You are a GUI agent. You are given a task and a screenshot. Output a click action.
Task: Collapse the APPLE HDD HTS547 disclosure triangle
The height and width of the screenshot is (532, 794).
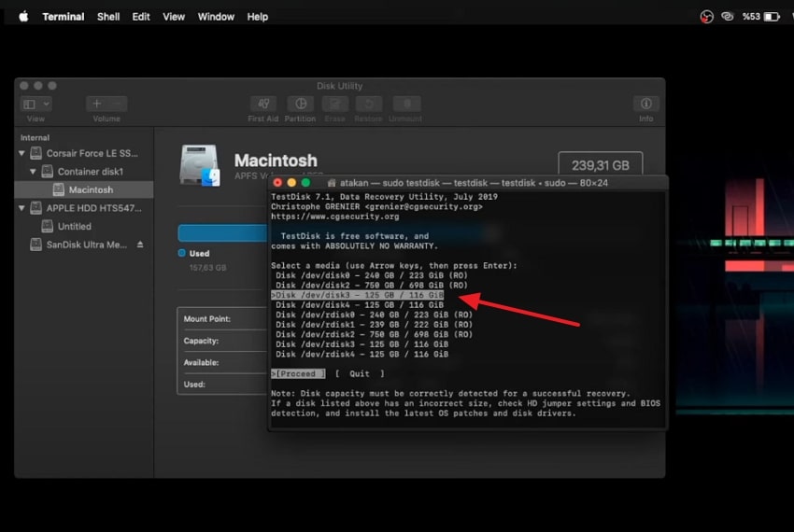21,208
